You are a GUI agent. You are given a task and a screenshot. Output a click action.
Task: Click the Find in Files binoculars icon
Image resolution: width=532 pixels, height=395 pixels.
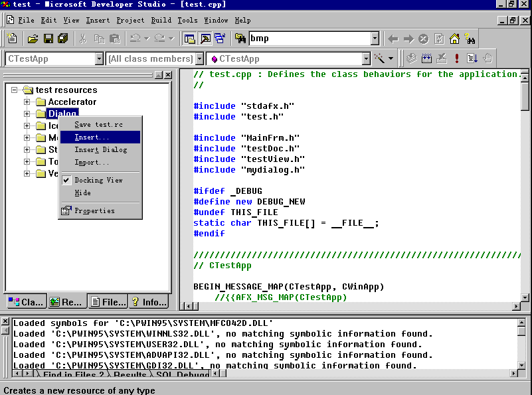[x=240, y=39]
